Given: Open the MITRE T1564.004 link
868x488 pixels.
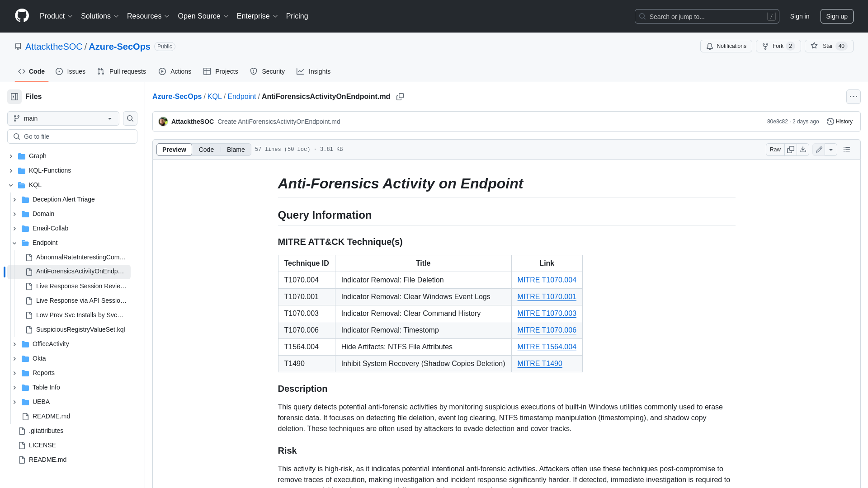Looking at the screenshot, I should 547,347.
